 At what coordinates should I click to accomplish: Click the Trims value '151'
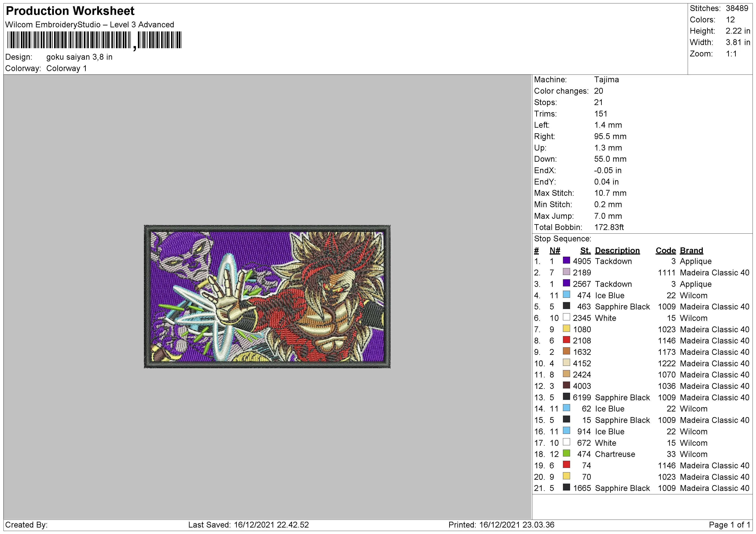click(601, 114)
